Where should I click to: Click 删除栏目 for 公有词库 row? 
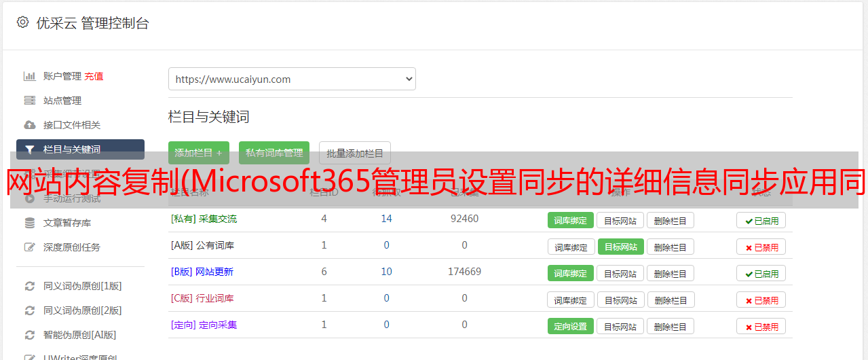point(670,247)
